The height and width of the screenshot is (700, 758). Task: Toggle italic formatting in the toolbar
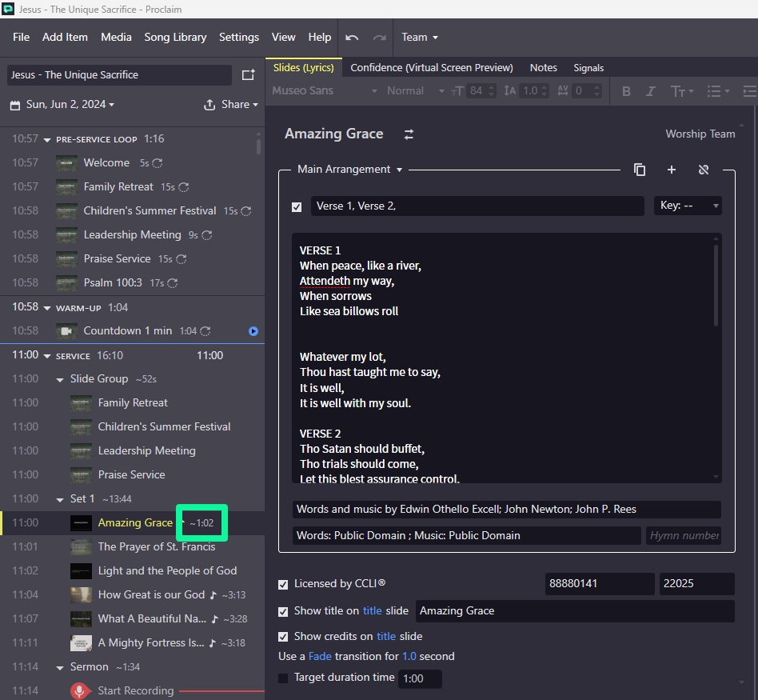(651, 91)
